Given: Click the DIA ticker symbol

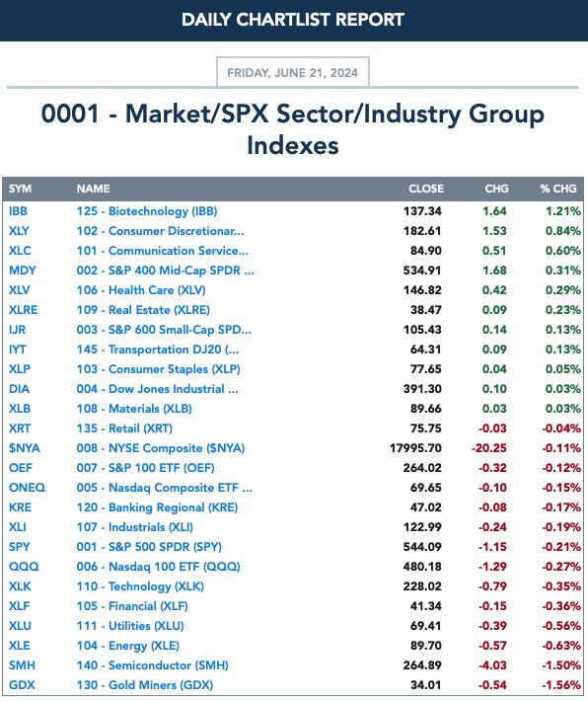Looking at the screenshot, I should coord(19,389).
